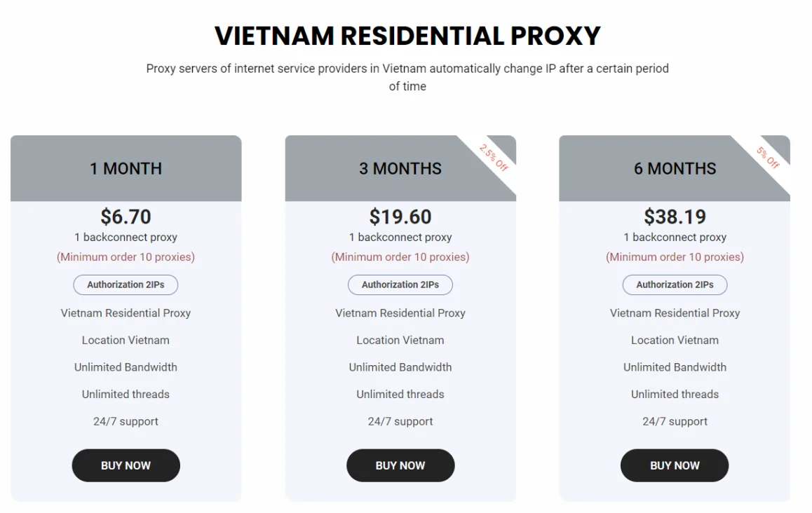
Task: Select the $19.60 price text
Action: [400, 217]
